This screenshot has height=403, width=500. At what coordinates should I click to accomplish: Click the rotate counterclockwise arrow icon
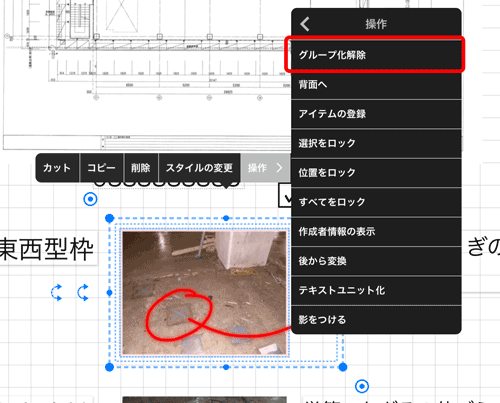tap(57, 293)
